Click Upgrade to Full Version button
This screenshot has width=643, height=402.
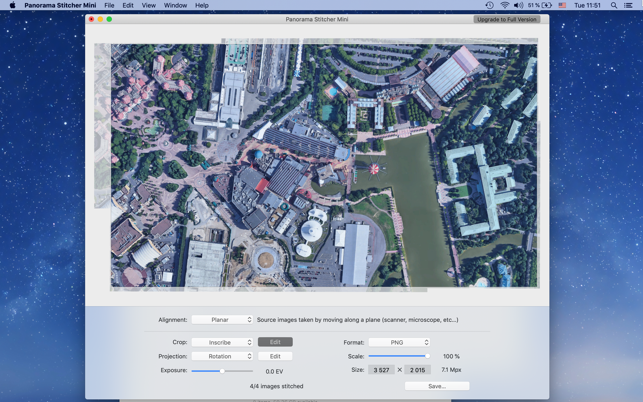(507, 19)
